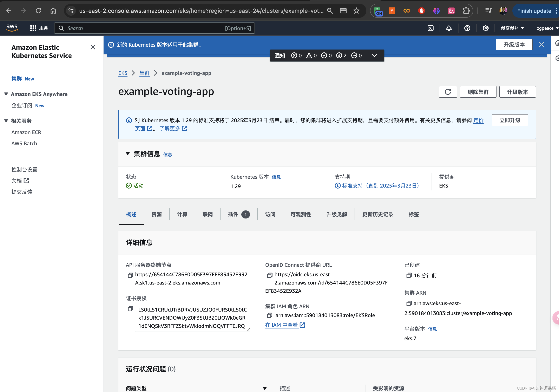Expand the 通知 notifications bar chevron
Image resolution: width=559 pixels, height=392 pixels.
pyautogui.click(x=374, y=55)
